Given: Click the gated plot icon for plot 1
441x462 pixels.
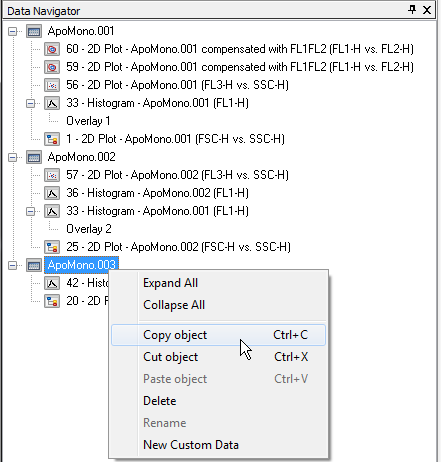Looking at the screenshot, I should [x=52, y=140].
